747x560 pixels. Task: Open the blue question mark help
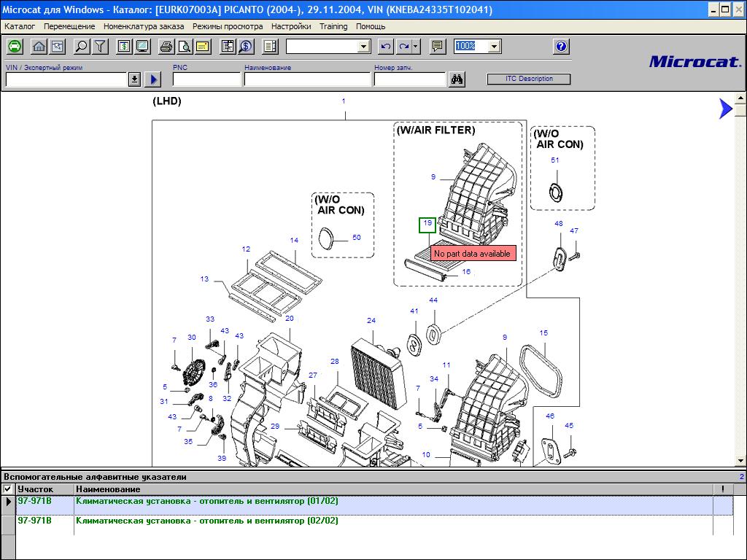[x=560, y=47]
